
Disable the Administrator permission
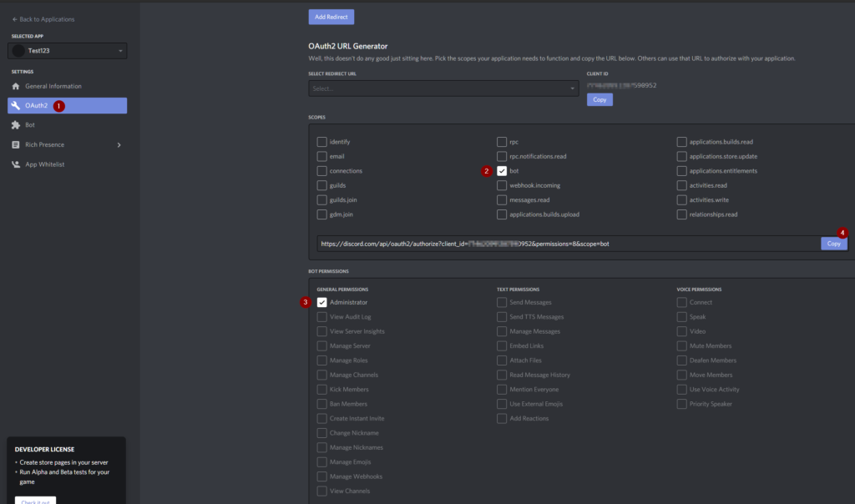point(321,302)
